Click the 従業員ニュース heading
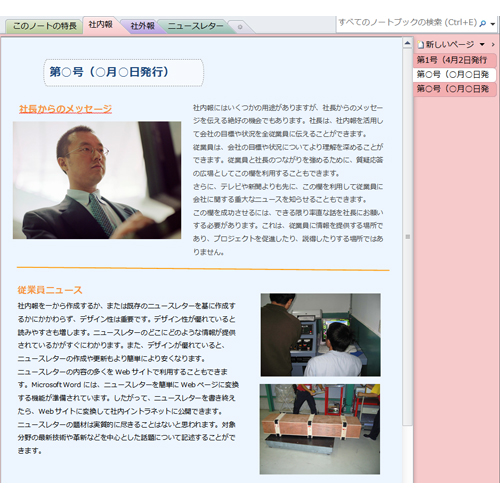The width and height of the screenshot is (500, 500). pos(50,290)
